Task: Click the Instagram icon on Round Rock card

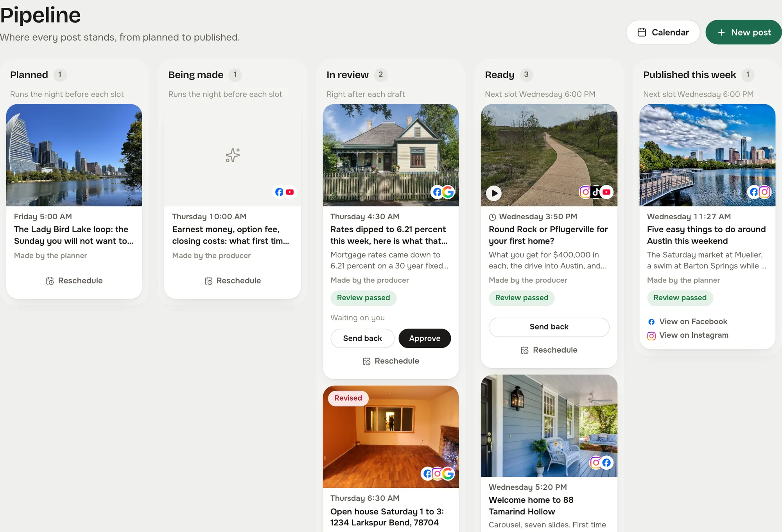Action: (x=585, y=192)
